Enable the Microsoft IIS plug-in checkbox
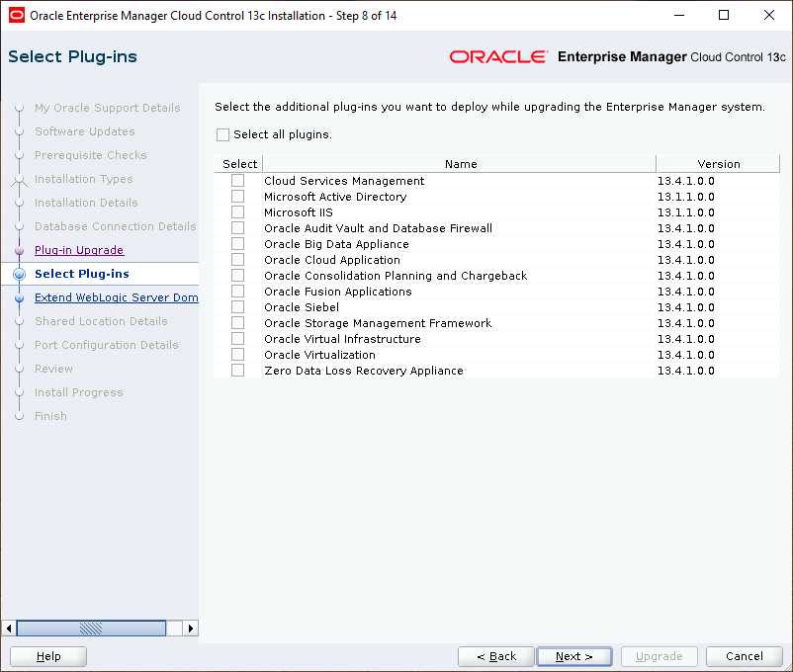The width and height of the screenshot is (793, 672). [237, 211]
